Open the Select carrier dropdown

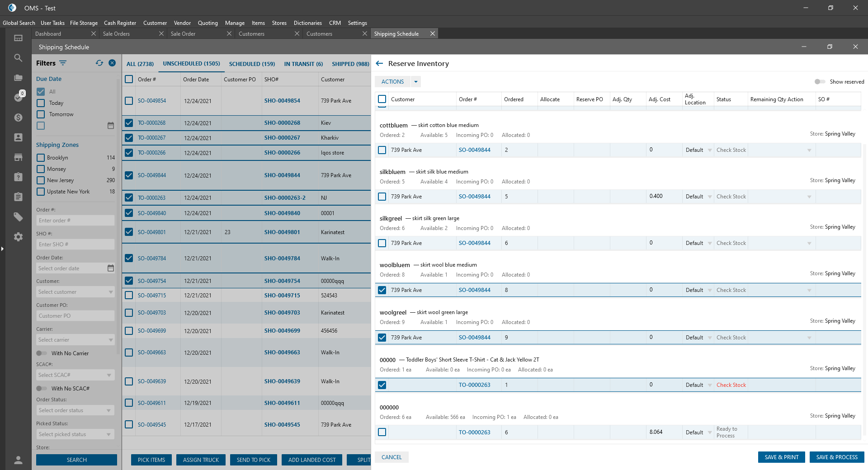(75, 340)
